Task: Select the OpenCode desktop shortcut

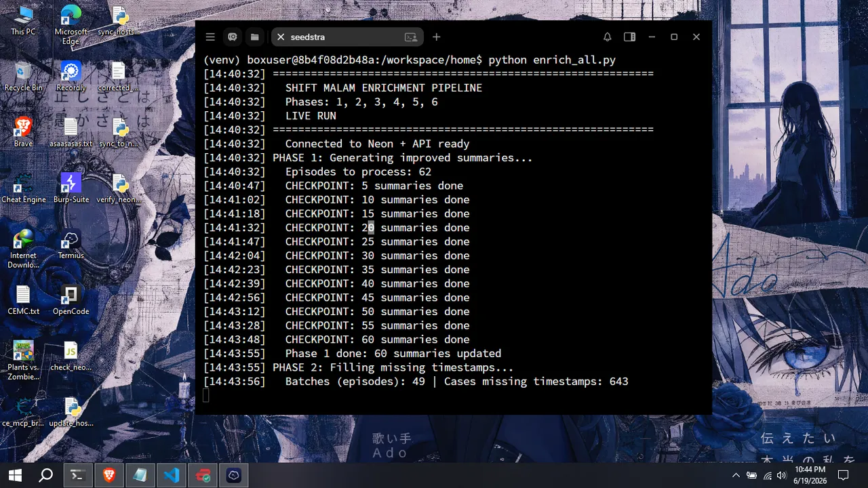Action: point(71,300)
